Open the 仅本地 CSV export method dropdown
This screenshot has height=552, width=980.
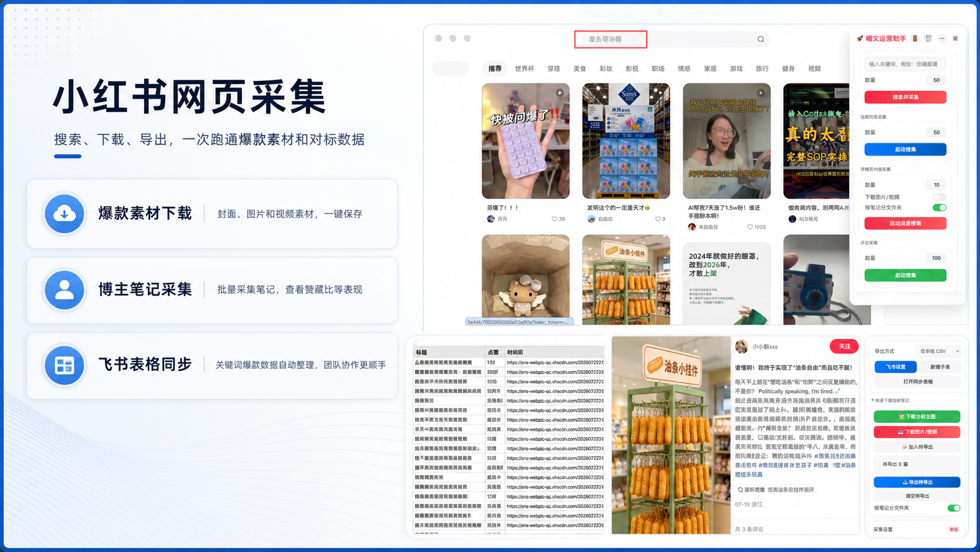[938, 351]
